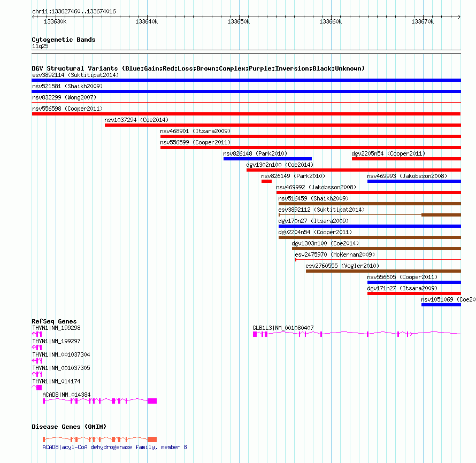Click the GLB1L3 gene glyph
Screen dimensions: 476x463
pos(357,334)
